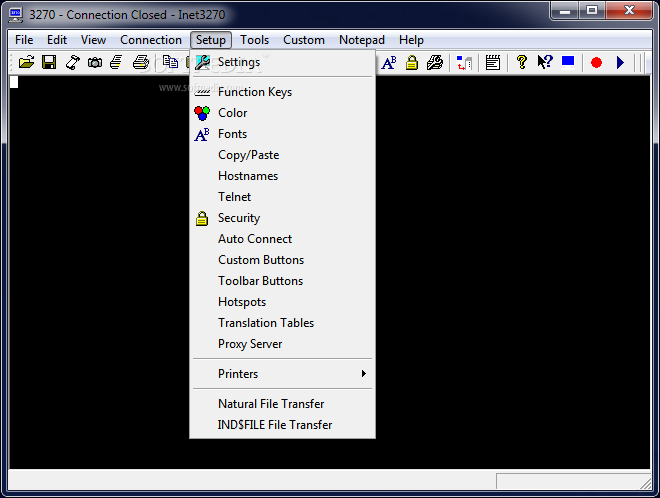Click the RGB circles icon beside Color

pyautogui.click(x=202, y=113)
